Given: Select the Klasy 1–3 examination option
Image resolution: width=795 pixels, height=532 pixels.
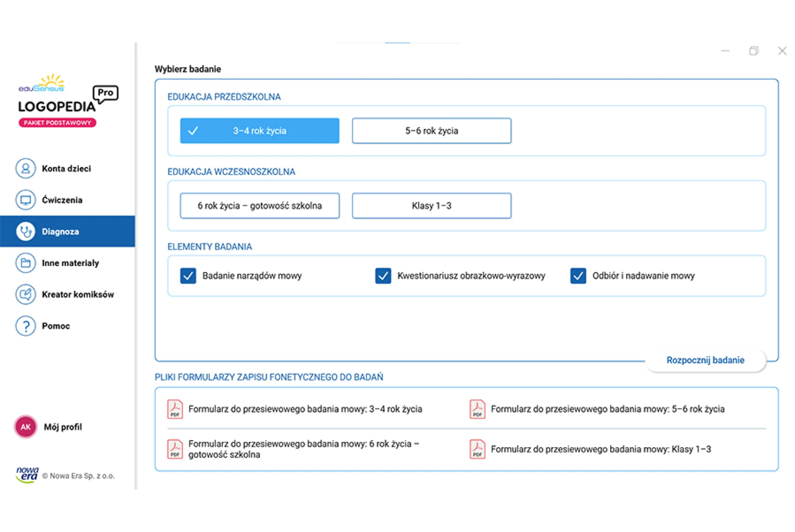Looking at the screenshot, I should coord(431,206).
